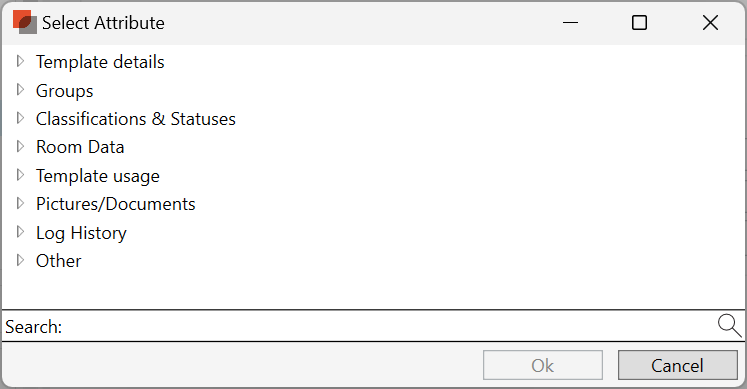Click the magnifying glass search icon

729,326
